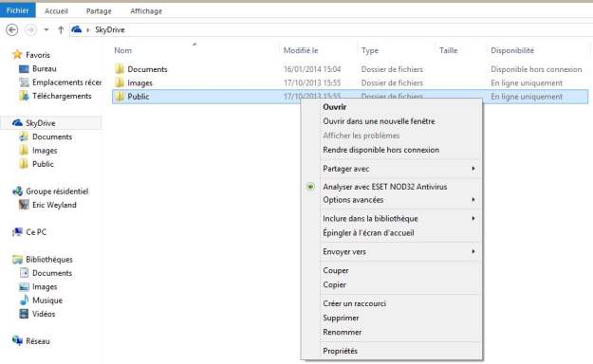Click the Favoris star icon
The image size is (593, 364).
coord(17,54)
